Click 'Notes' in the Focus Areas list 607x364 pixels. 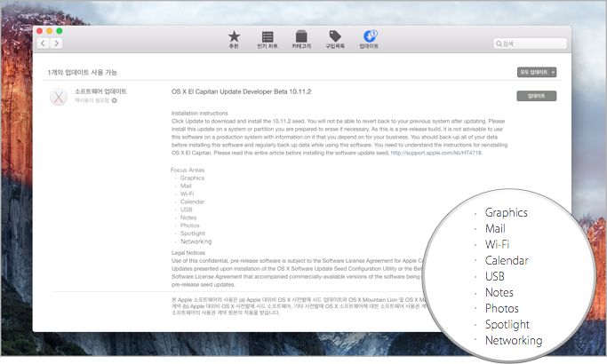pos(188,218)
